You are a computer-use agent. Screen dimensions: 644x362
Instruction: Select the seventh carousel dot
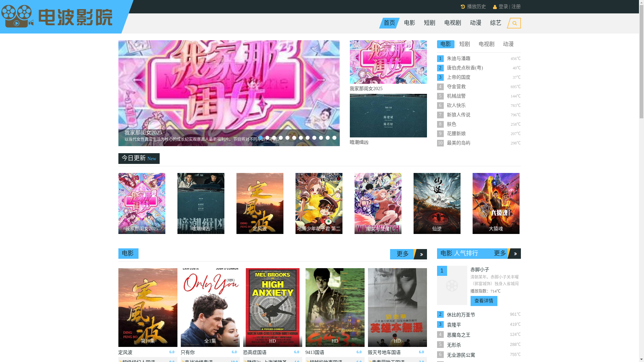pos(301,138)
